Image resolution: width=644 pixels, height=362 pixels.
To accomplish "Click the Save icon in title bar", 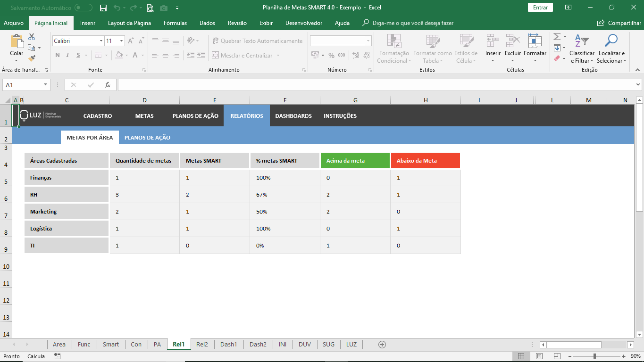I will (103, 8).
